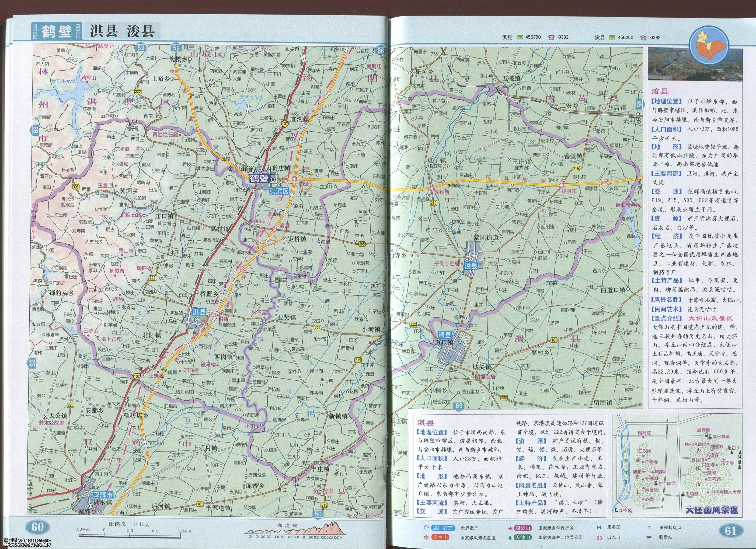Image resolution: width=756 pixels, height=549 pixels.
Task: Click the blue 浚县 county seat label
Action: (x=471, y=266)
